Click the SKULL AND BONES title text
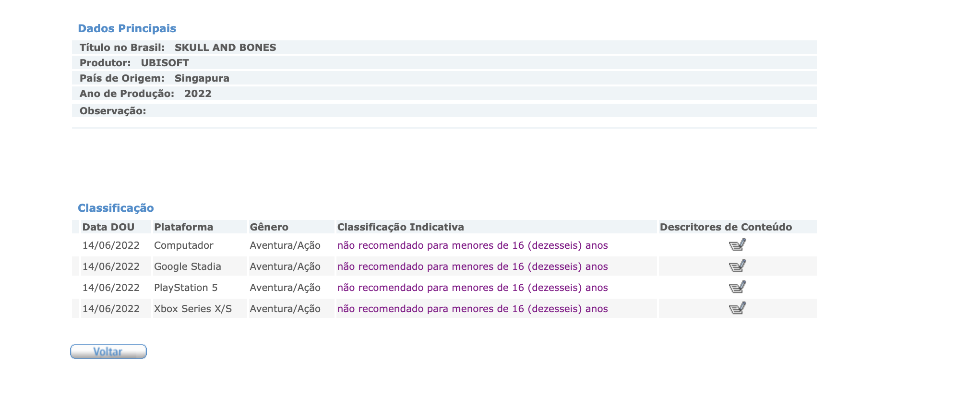 (225, 48)
